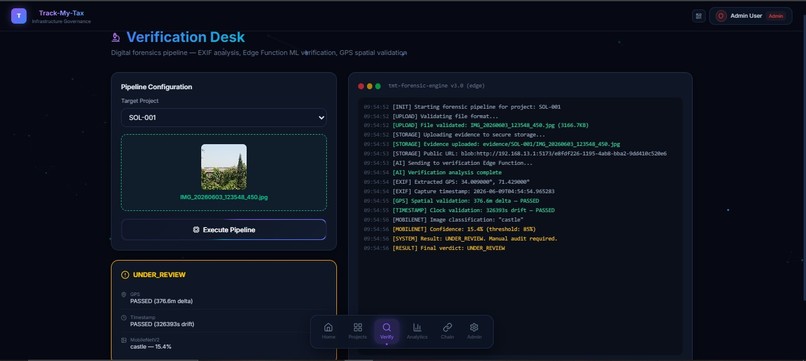Screen dimensions: 806x361
Task: Click the Home icon in bottom navigation
Action: (328, 327)
